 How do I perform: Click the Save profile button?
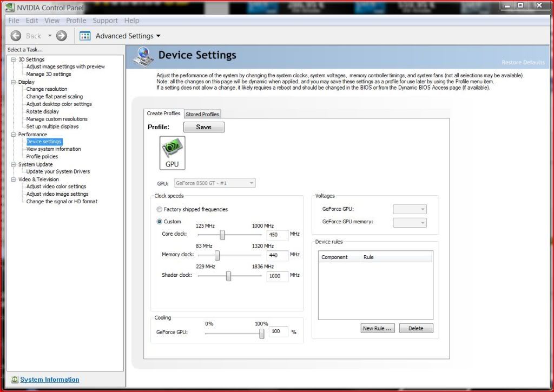pyautogui.click(x=204, y=127)
